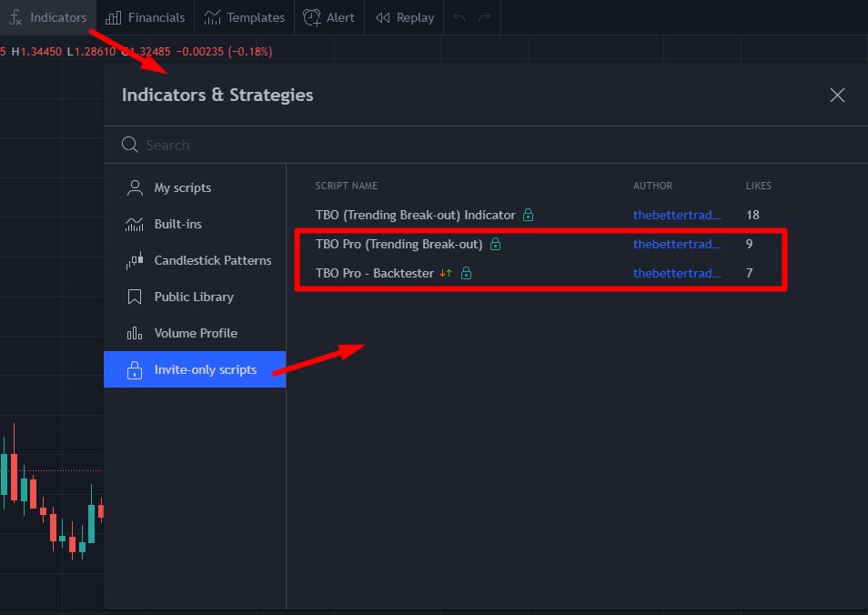Viewport: 868px width, 615px height.
Task: Open the Indicators toolbar button
Action: (48, 17)
